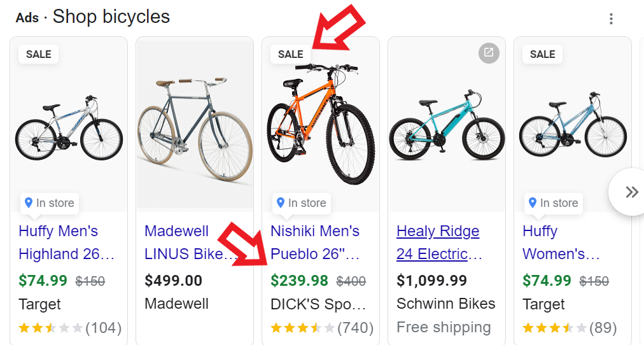The image size is (644, 345).
Task: Click the orange Nishiki mountain bike image
Action: (321, 124)
